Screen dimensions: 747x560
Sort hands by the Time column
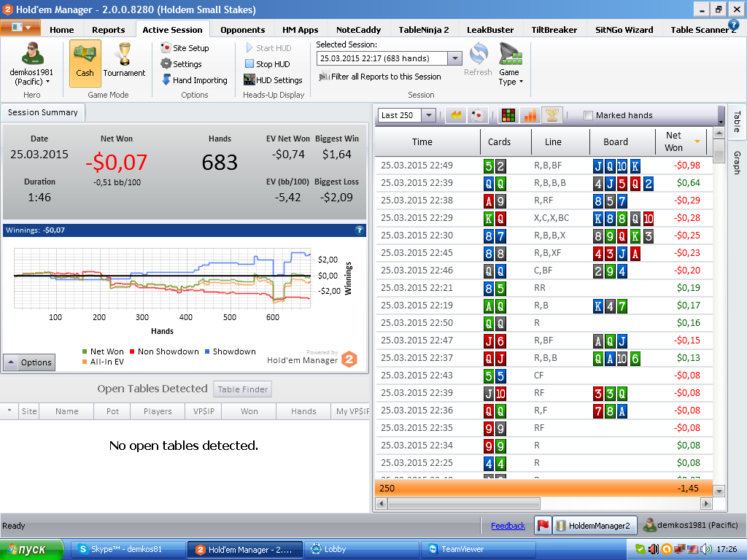[422, 142]
